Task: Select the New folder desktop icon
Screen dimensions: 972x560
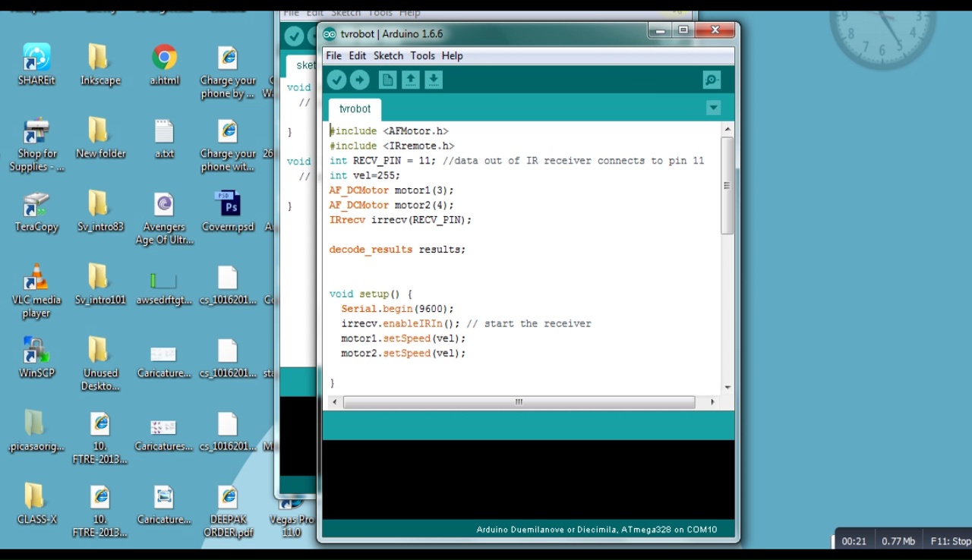Action: click(100, 138)
